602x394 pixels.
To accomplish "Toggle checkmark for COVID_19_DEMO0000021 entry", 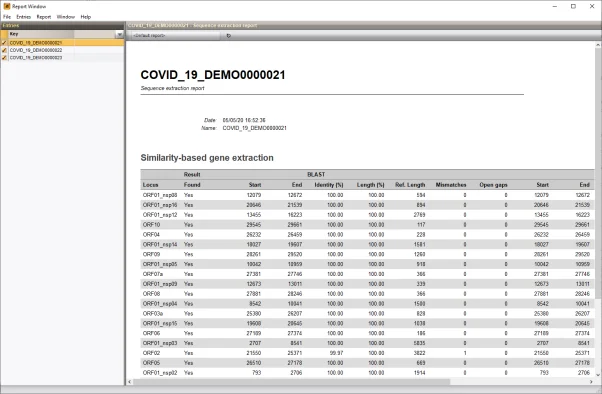I will click(4, 43).
